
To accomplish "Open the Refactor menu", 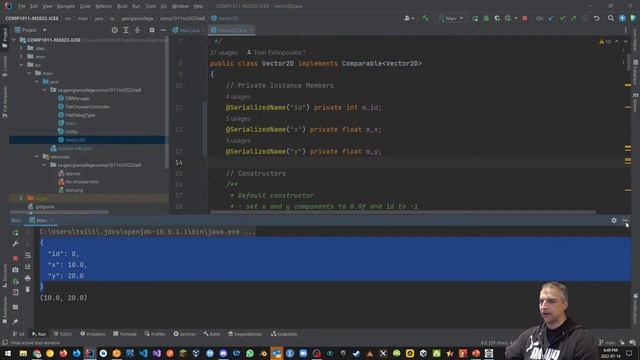I will click(103, 6).
